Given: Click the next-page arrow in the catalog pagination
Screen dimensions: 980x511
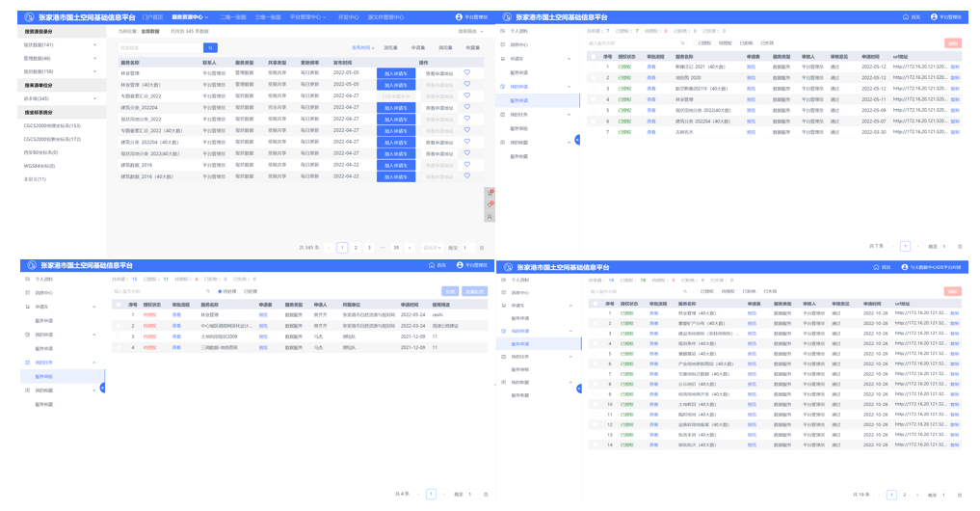Looking at the screenshot, I should pyautogui.click(x=410, y=248).
